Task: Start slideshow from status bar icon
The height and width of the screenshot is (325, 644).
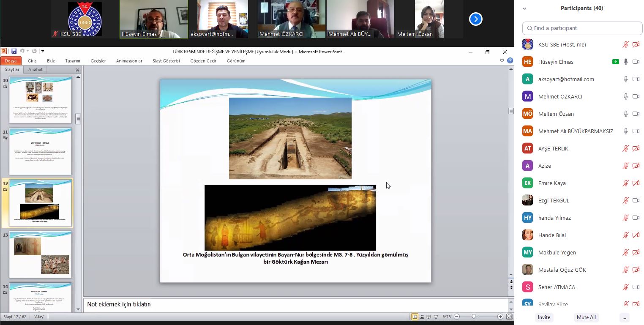Action: tap(435, 317)
